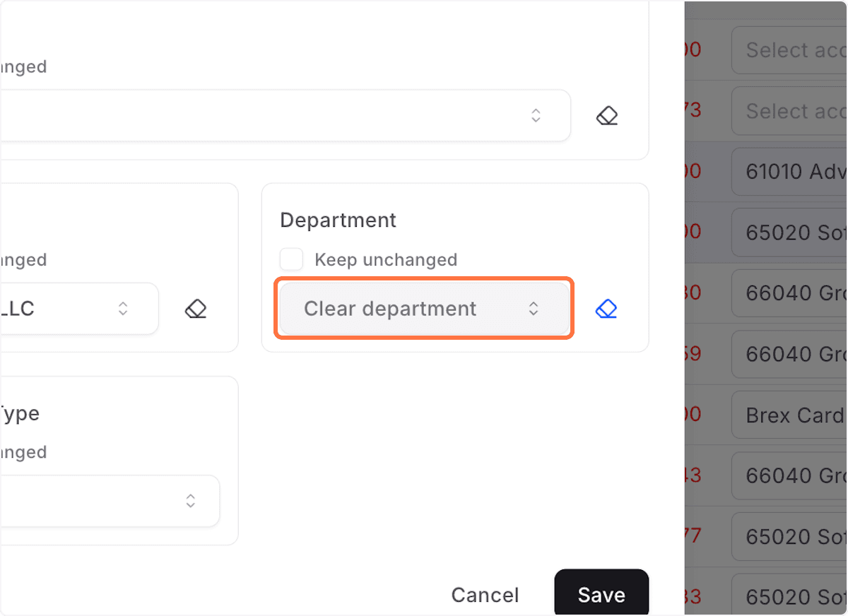Viewport: 848px width, 616px height.
Task: Click the blue eraser icon beside Clear department
Action: [x=606, y=309]
